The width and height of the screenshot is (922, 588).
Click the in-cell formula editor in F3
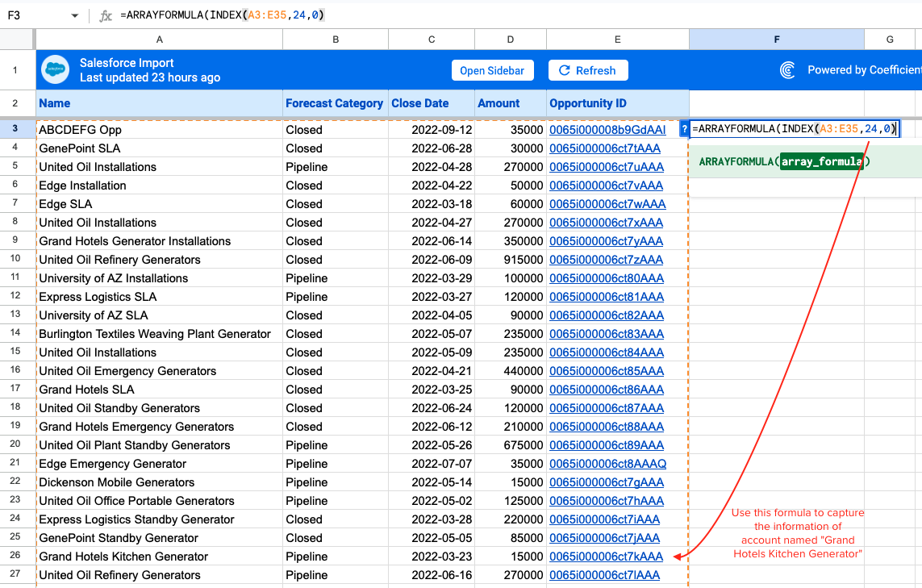(795, 129)
